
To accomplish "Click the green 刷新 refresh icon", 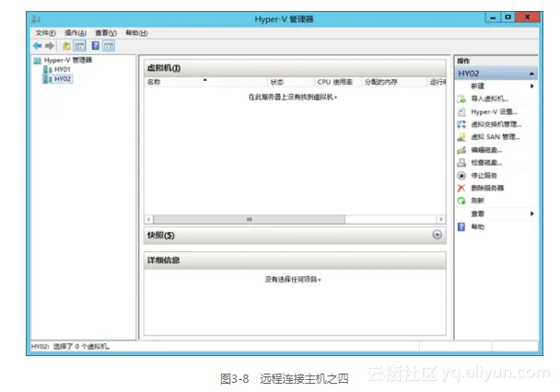I will pyautogui.click(x=461, y=201).
